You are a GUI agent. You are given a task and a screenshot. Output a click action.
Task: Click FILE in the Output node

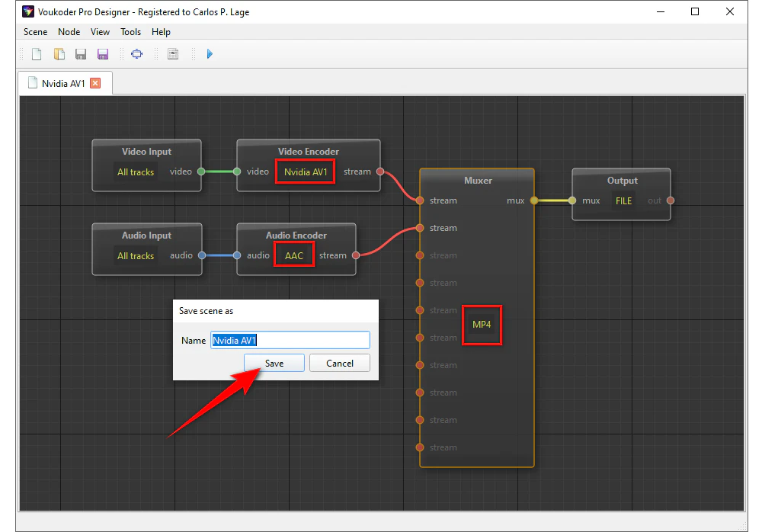coord(623,201)
